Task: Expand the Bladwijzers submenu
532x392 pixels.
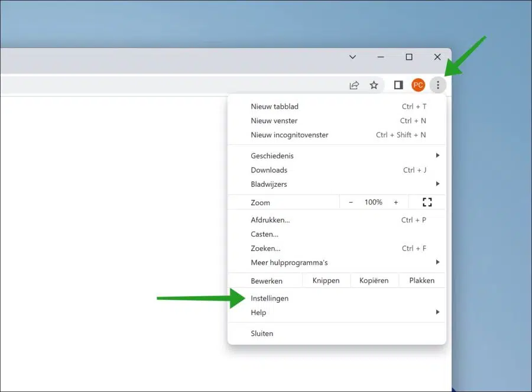Action: [337, 184]
